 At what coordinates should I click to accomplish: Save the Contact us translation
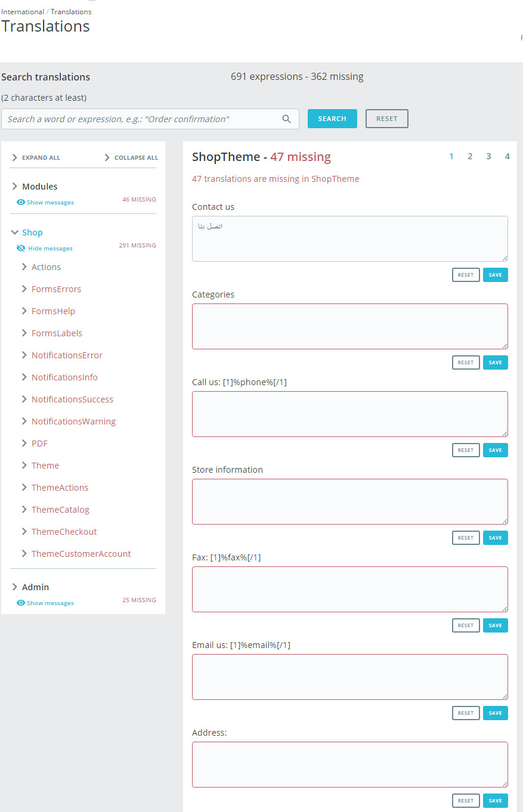(495, 275)
